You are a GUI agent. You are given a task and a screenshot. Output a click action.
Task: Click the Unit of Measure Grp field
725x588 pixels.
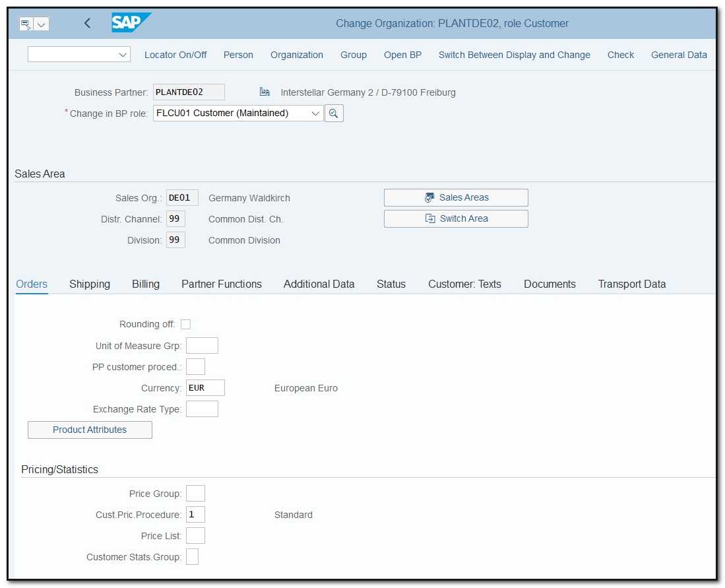point(202,346)
